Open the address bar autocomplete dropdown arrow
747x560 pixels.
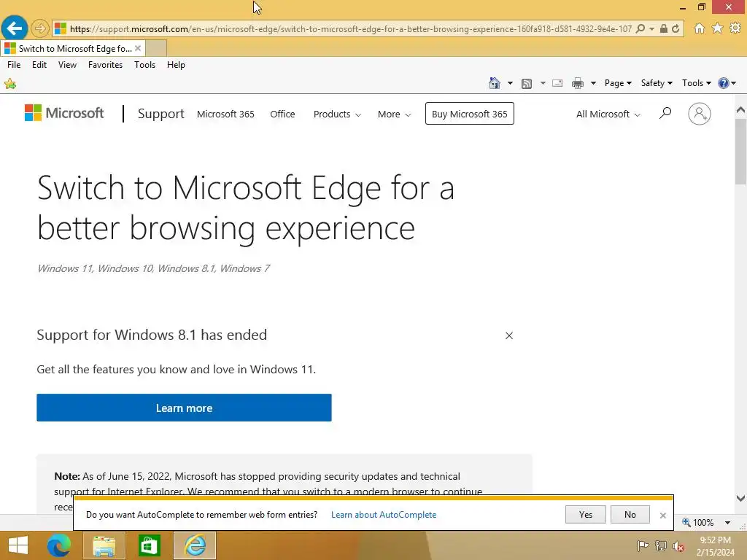pos(651,28)
